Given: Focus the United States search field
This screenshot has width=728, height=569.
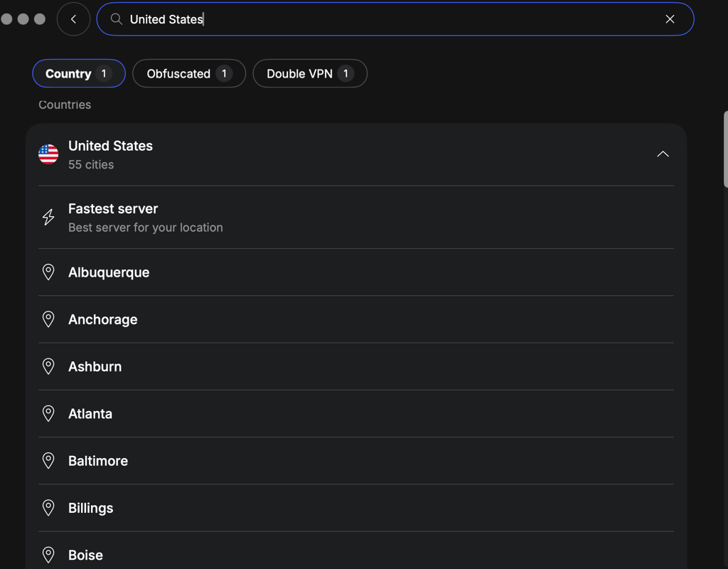Looking at the screenshot, I should [x=395, y=19].
